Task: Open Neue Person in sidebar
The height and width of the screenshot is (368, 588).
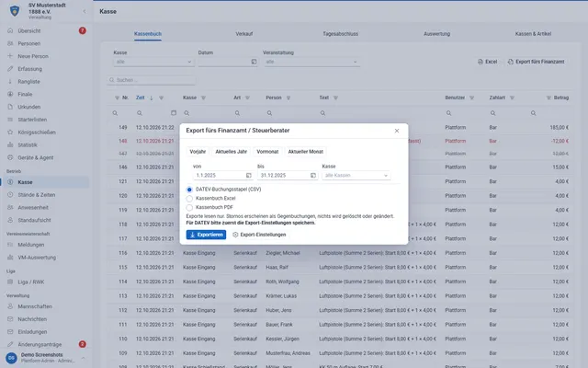Action: point(45,56)
